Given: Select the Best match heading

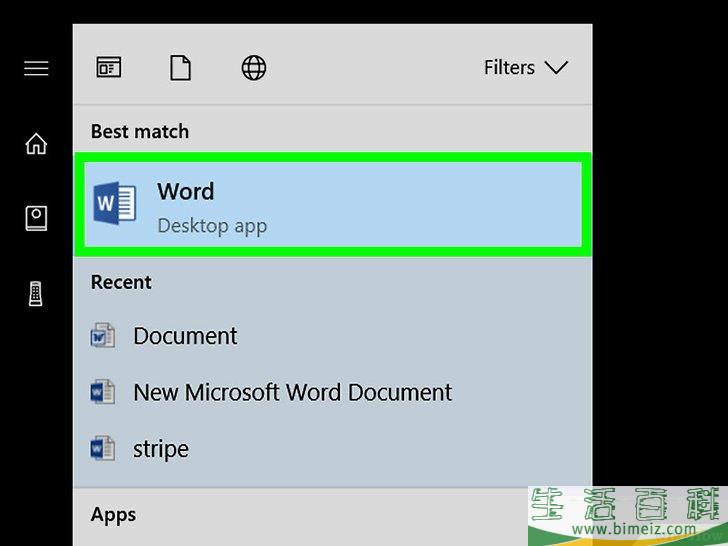Looking at the screenshot, I should point(140,131).
